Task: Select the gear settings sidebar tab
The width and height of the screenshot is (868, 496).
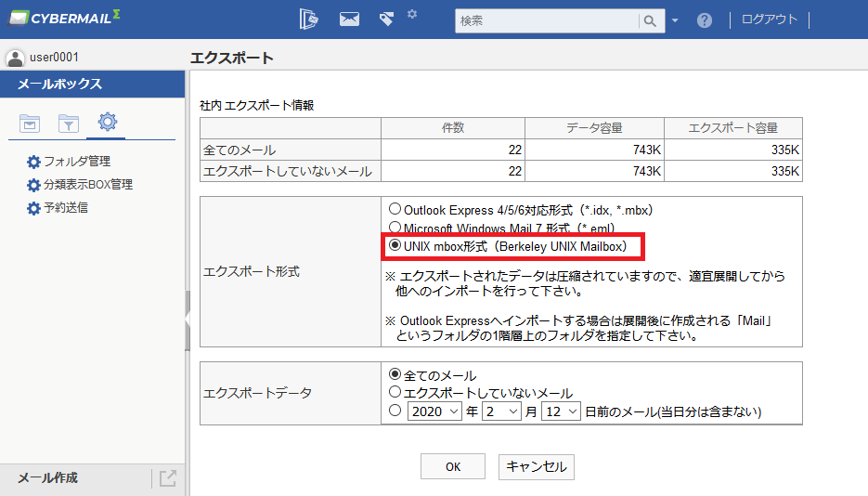Action: point(107,122)
